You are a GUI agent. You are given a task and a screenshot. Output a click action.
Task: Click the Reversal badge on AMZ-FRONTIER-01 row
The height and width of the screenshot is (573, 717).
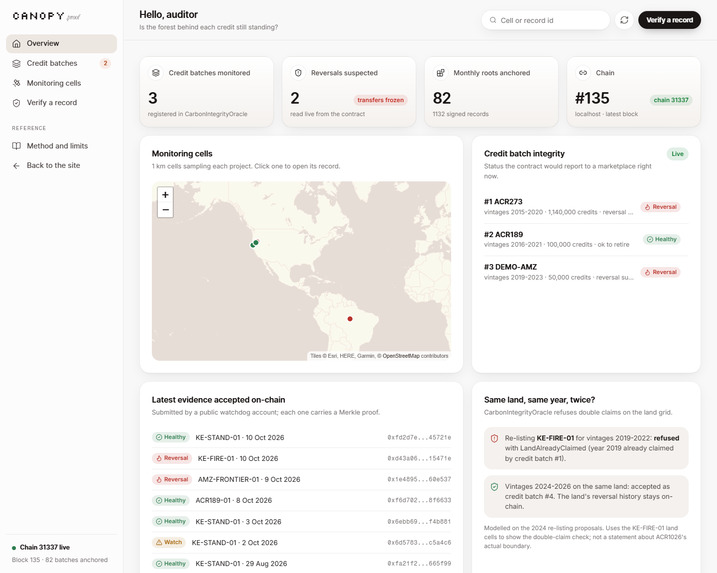click(171, 479)
